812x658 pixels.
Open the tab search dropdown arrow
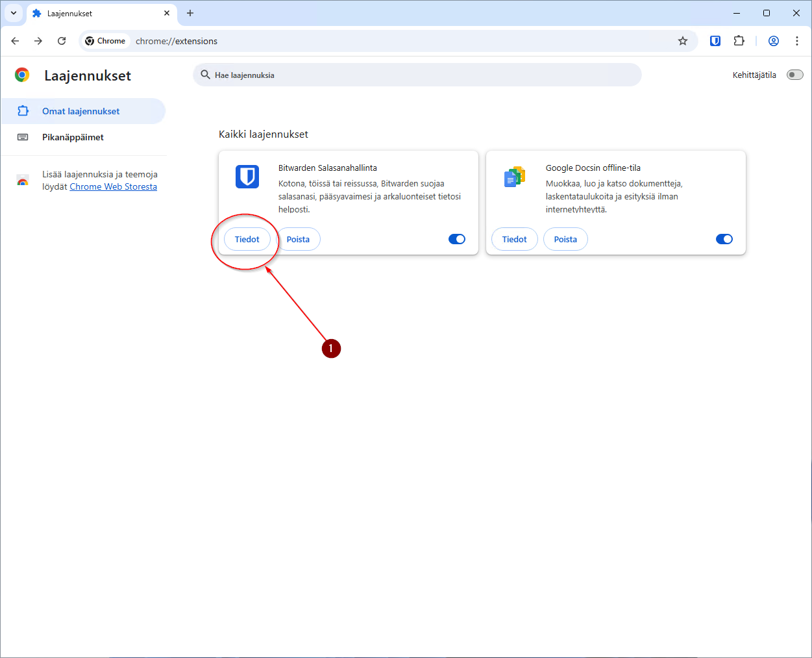[x=14, y=13]
